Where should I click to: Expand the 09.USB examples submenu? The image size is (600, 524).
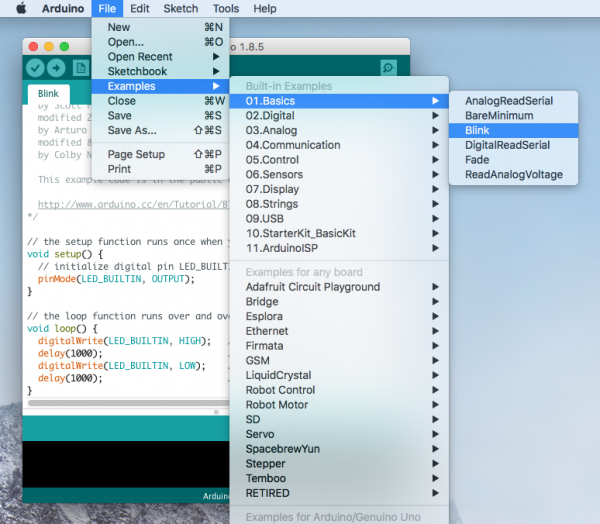click(x=339, y=219)
